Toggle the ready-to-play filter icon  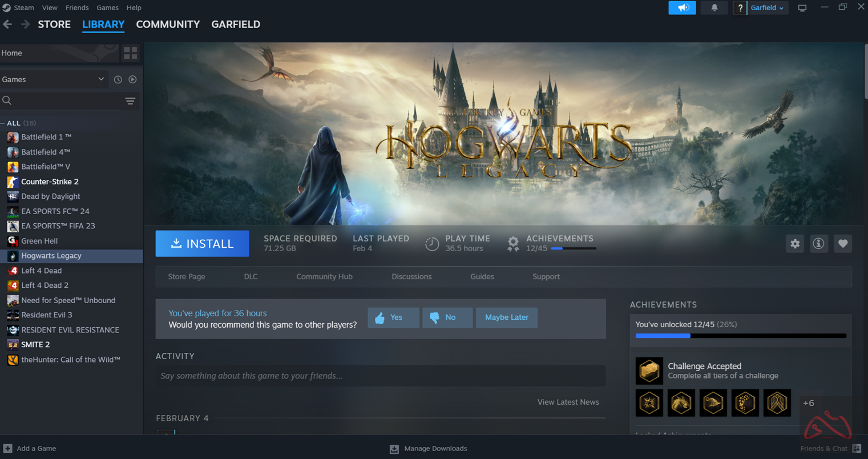click(132, 80)
